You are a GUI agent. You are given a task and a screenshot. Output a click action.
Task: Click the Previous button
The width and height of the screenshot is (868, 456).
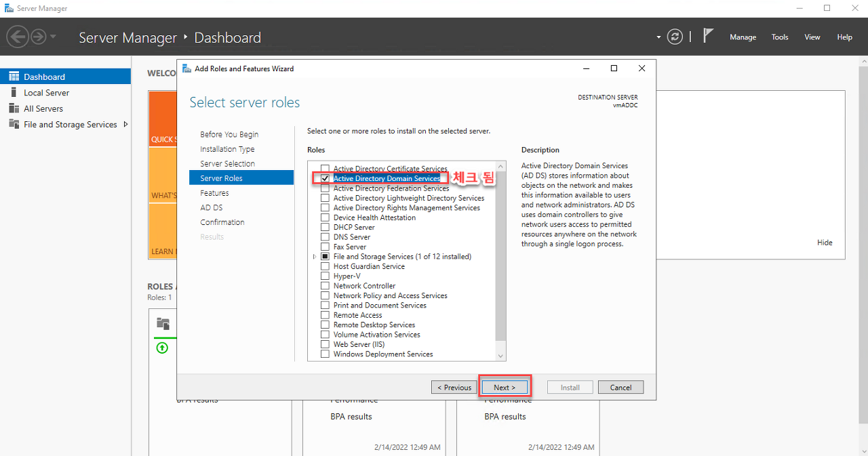[x=454, y=388]
